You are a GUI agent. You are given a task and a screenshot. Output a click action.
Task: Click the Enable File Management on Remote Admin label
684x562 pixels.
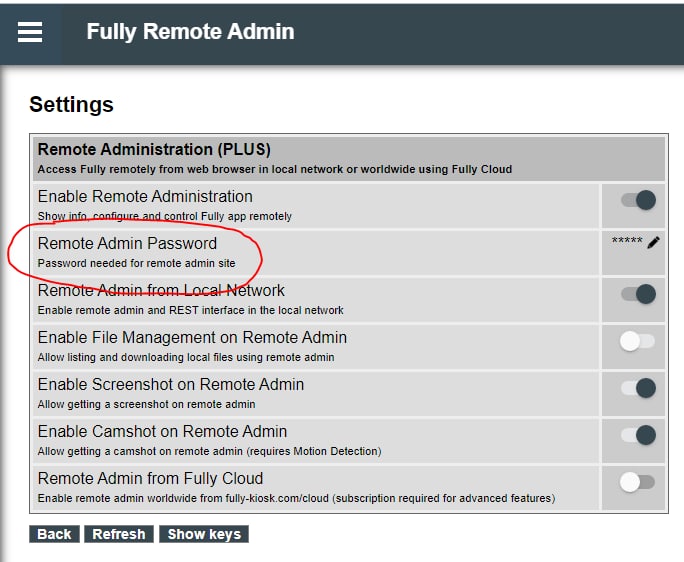pyautogui.click(x=192, y=337)
